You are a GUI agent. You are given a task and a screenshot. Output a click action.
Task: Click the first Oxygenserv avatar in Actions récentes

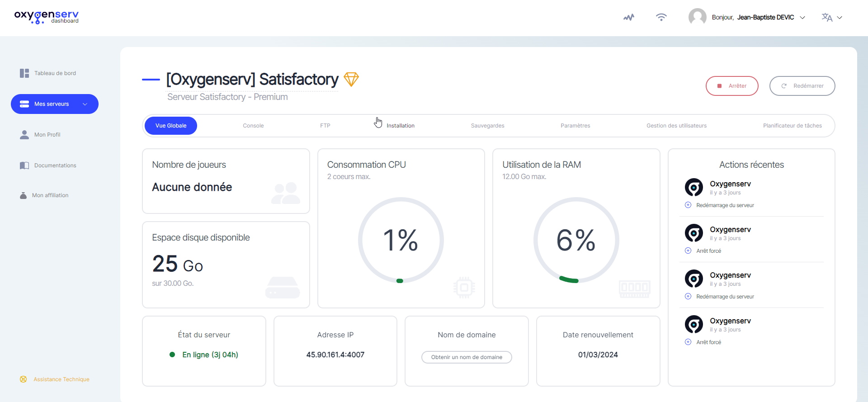point(694,187)
